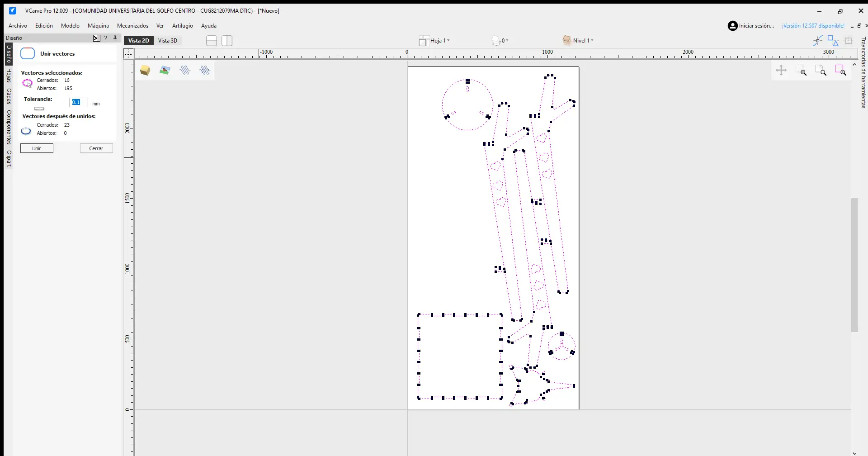This screenshot has height=456, width=868.
Task: Activate the pan view cross-arrows tool
Action: pos(781,70)
